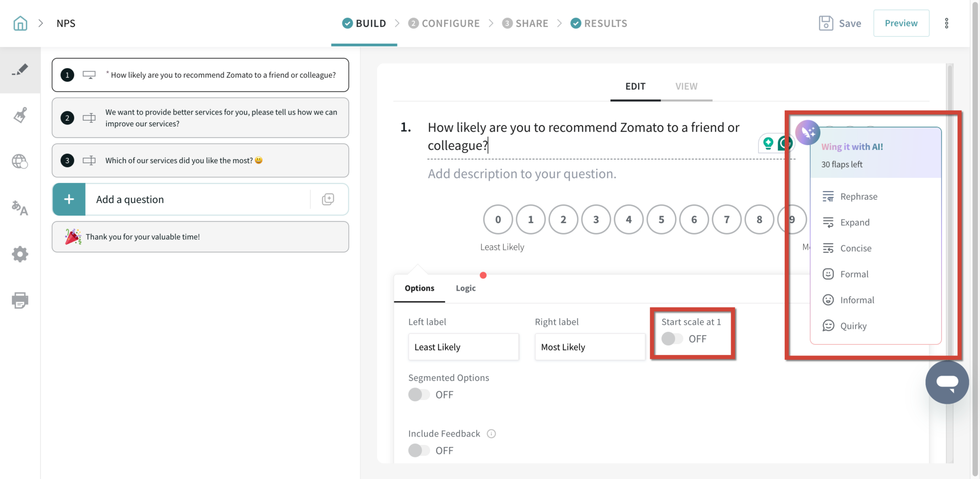This screenshot has width=980, height=479.
Task: Click the duplicate question icon beside Add a question
Action: coord(328,199)
